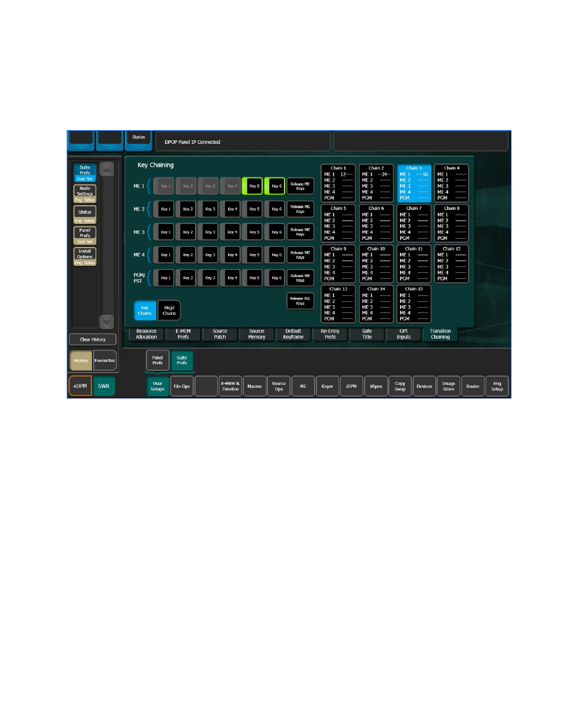Select the Chain 8 box
The height and width of the screenshot is (728, 562).
point(451,223)
